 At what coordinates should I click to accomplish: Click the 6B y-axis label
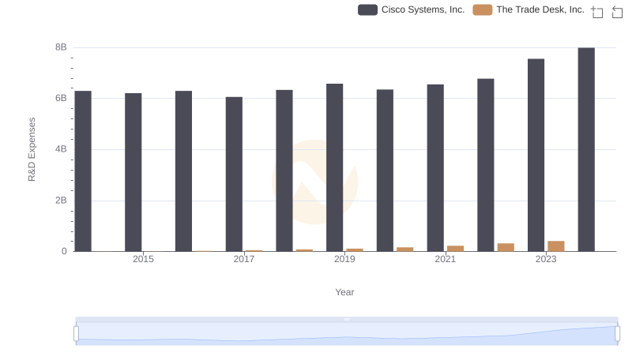(61, 98)
